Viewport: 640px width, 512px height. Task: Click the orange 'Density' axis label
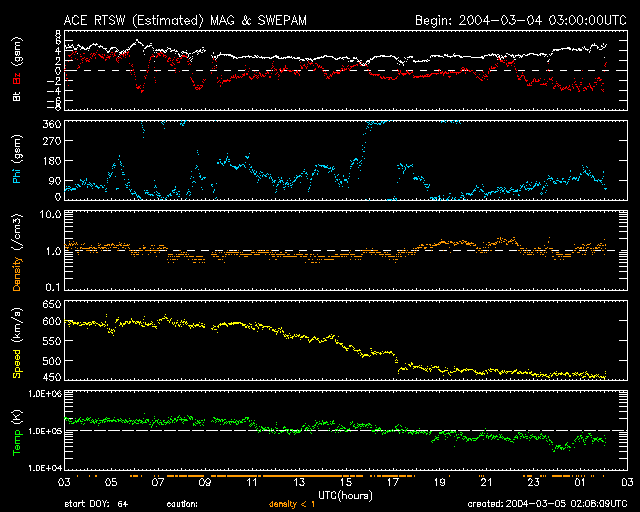(17, 274)
